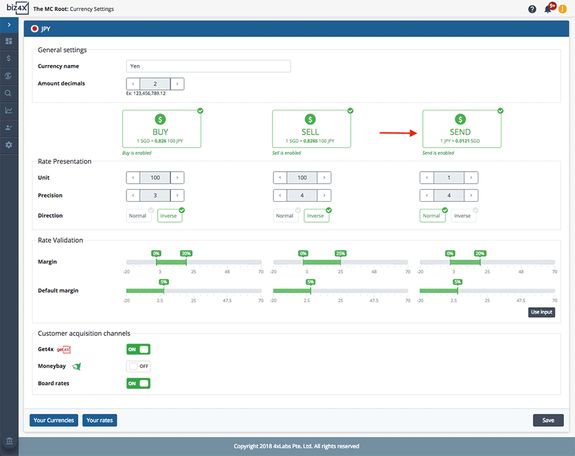Click the Save button
575x456 pixels.
548,420
